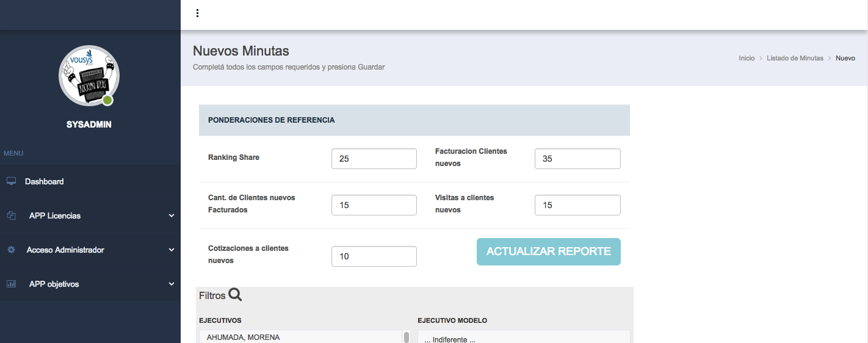Click the Dashboard monitor icon
The width and height of the screenshot is (868, 343).
coord(11,181)
